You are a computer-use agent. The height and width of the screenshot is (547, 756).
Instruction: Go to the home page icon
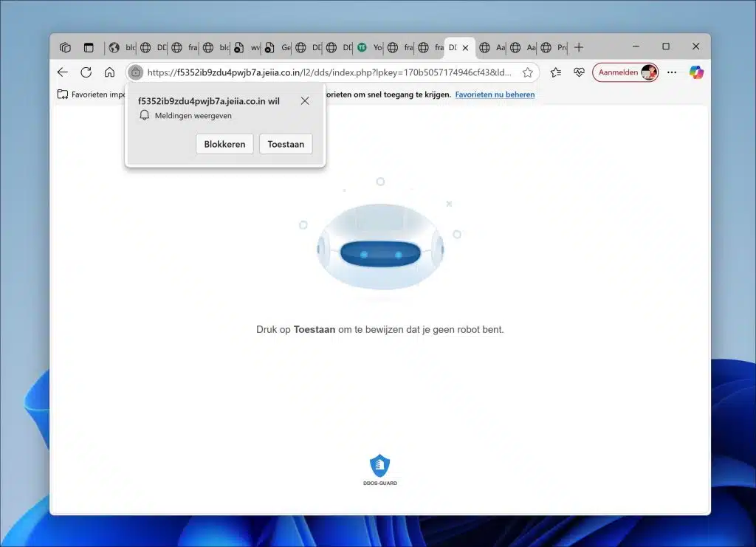109,72
